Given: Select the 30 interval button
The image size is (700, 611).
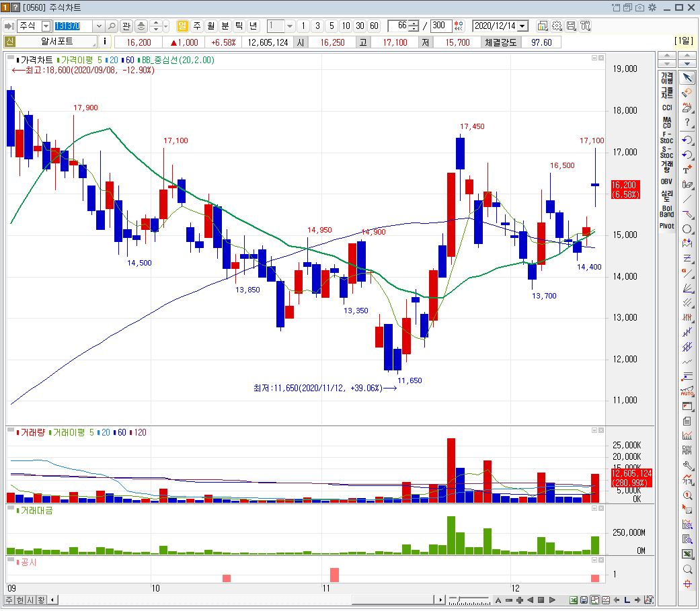Looking at the screenshot, I should 360,26.
